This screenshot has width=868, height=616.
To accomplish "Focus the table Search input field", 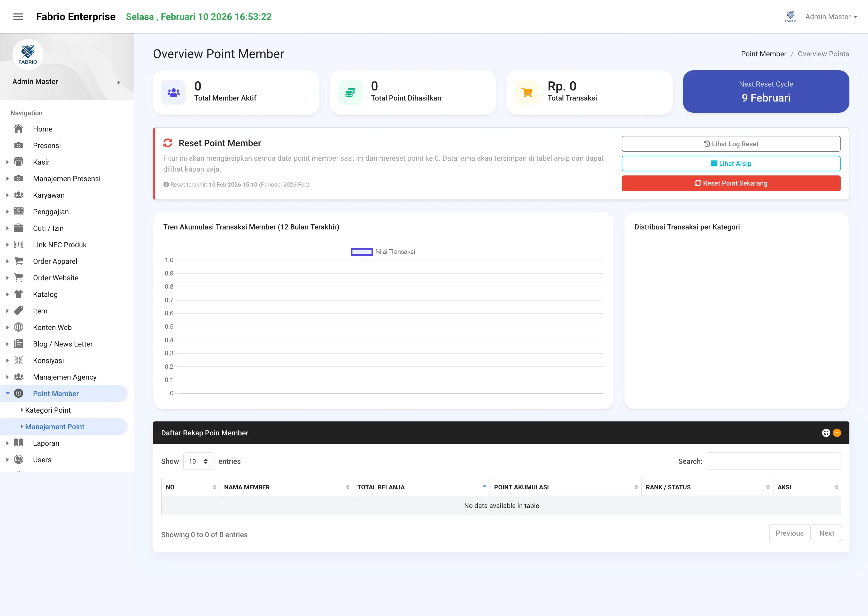I will coord(773,461).
